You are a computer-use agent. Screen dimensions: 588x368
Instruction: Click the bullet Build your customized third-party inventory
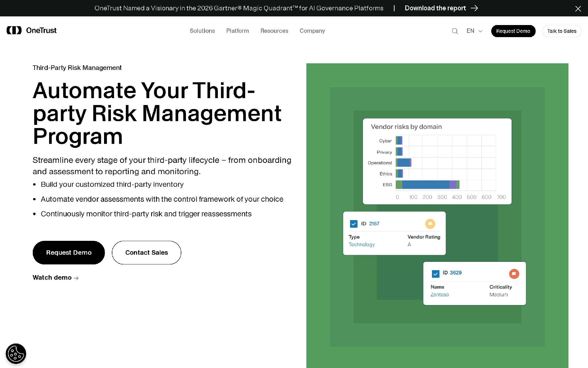pyautogui.click(x=112, y=184)
